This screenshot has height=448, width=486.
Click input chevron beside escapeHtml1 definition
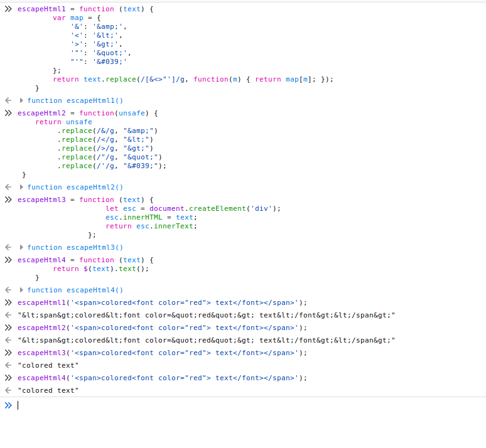click(8, 9)
